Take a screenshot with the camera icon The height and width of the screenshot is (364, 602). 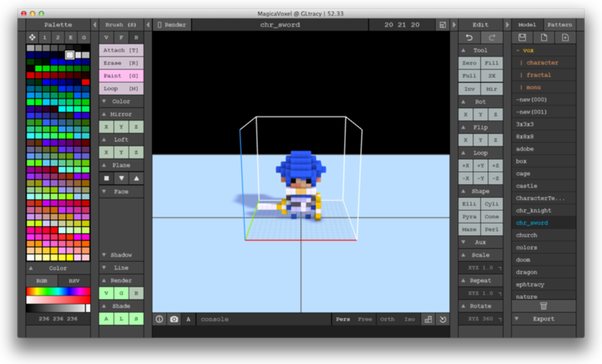click(174, 319)
